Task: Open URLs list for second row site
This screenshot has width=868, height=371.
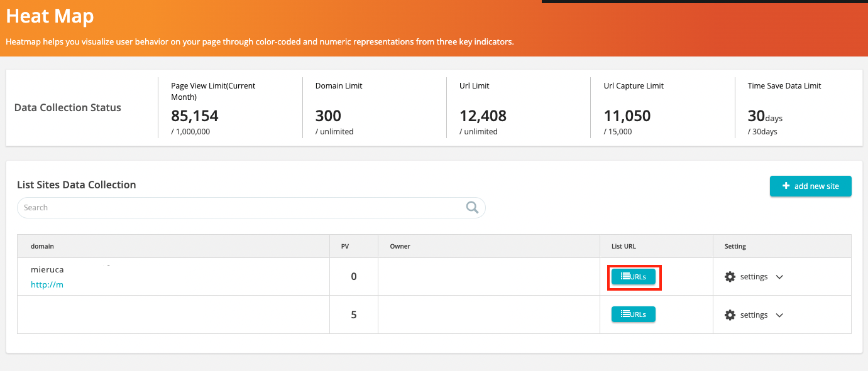Action: coord(634,315)
